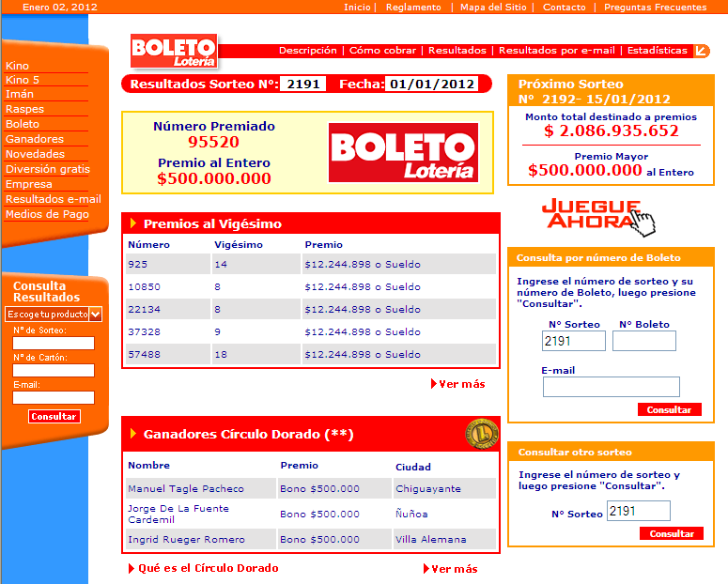The width and height of the screenshot is (728, 584).
Task: Open Resultados e-mail in the sidebar
Action: point(54,199)
